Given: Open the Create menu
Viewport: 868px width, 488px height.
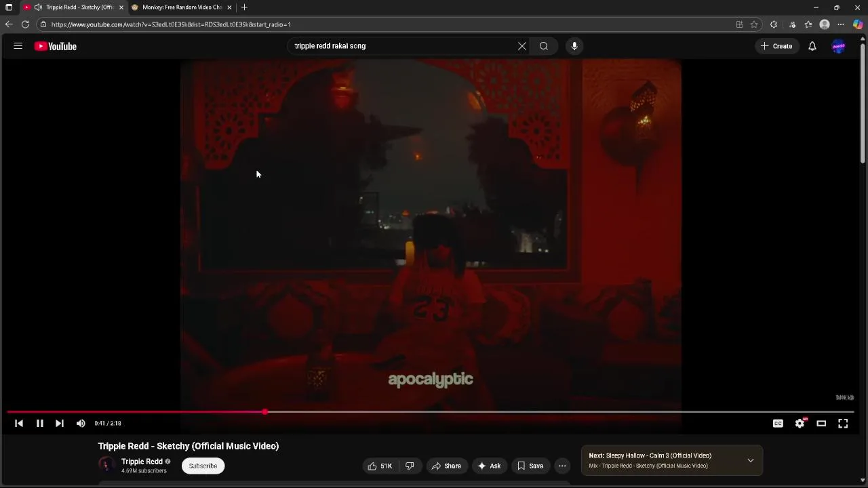Looking at the screenshot, I should [776, 46].
